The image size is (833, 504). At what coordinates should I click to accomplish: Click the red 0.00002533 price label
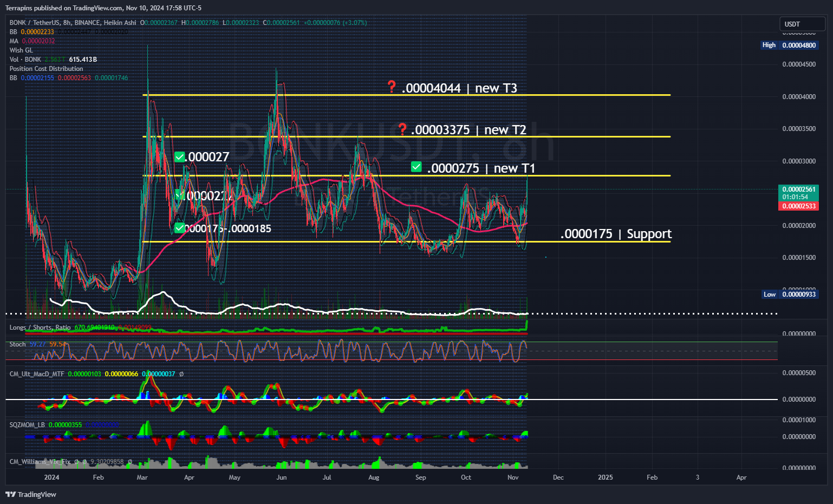point(798,206)
